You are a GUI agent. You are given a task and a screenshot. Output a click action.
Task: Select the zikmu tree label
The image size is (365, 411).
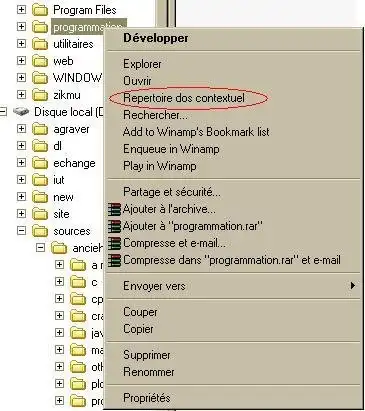(67, 95)
